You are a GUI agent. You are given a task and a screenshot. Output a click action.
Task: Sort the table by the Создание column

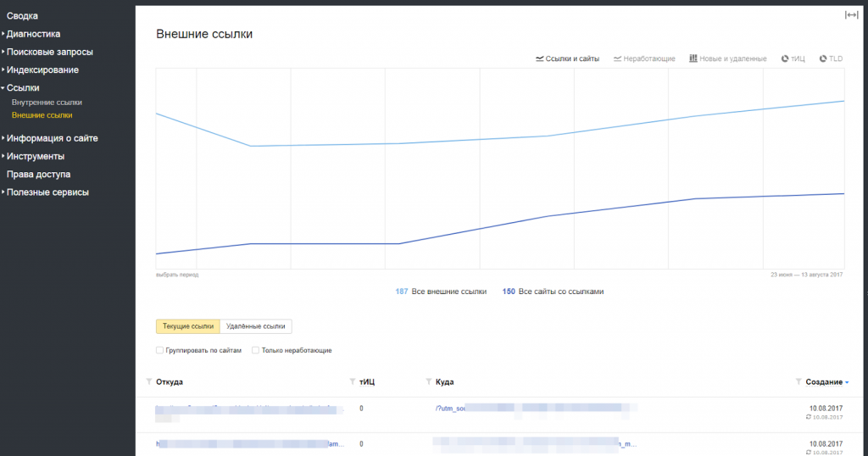[x=826, y=382]
